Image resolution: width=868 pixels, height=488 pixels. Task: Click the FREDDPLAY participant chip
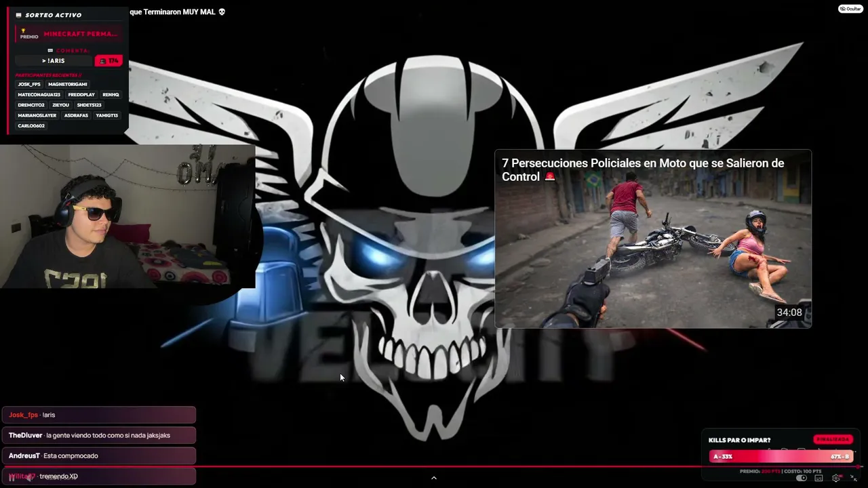pos(81,95)
